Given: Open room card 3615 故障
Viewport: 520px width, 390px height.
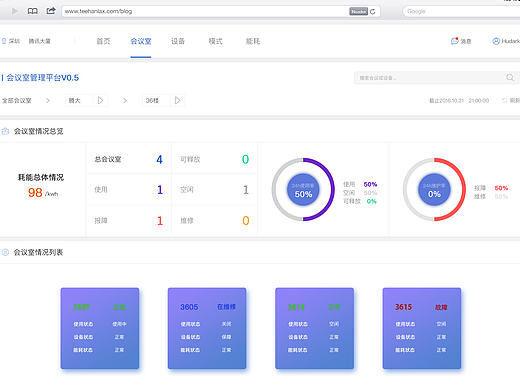Looking at the screenshot, I should [x=422, y=328].
